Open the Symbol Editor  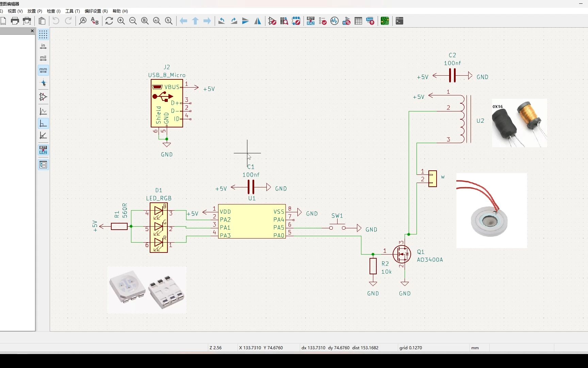(272, 21)
